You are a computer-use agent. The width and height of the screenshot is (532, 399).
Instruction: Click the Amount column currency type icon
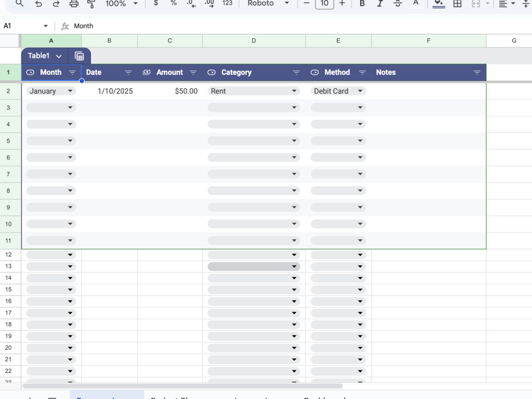(147, 72)
